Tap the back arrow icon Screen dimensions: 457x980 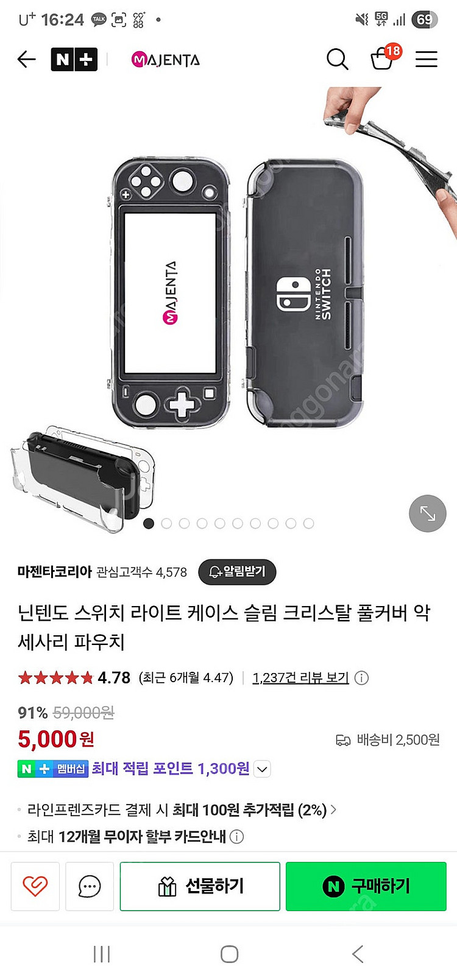(x=27, y=59)
